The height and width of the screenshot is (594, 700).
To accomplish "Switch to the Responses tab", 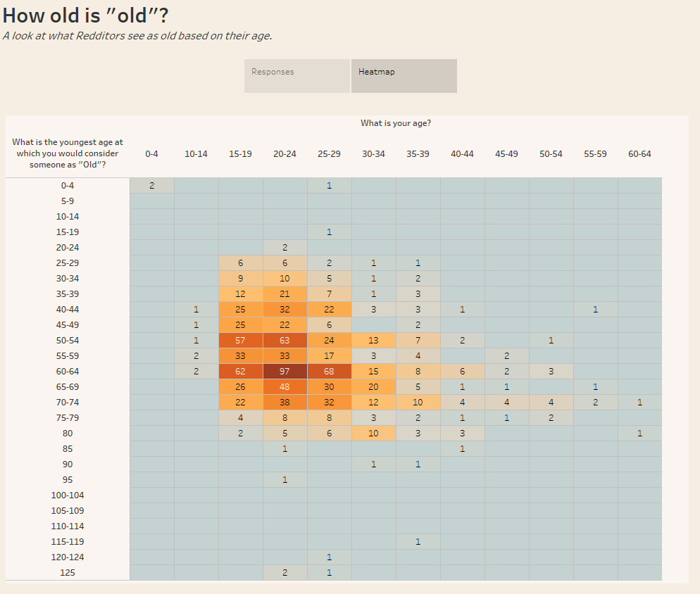I will pyautogui.click(x=296, y=75).
